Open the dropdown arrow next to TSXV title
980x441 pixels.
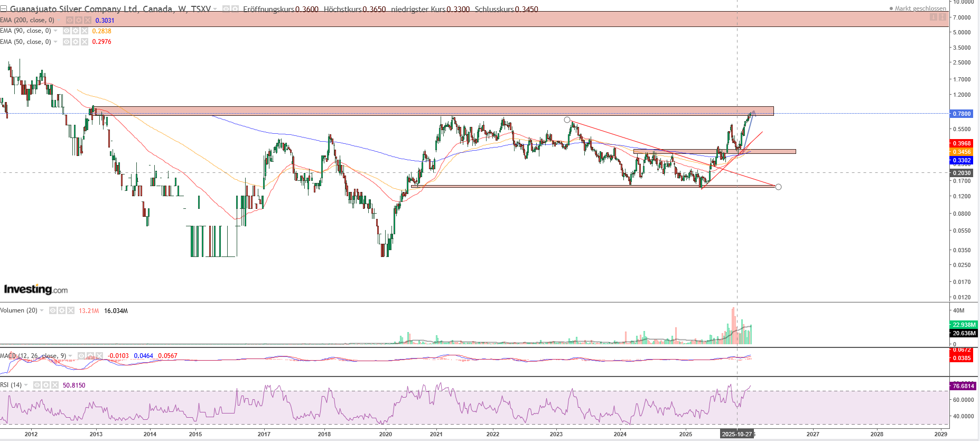click(x=215, y=9)
